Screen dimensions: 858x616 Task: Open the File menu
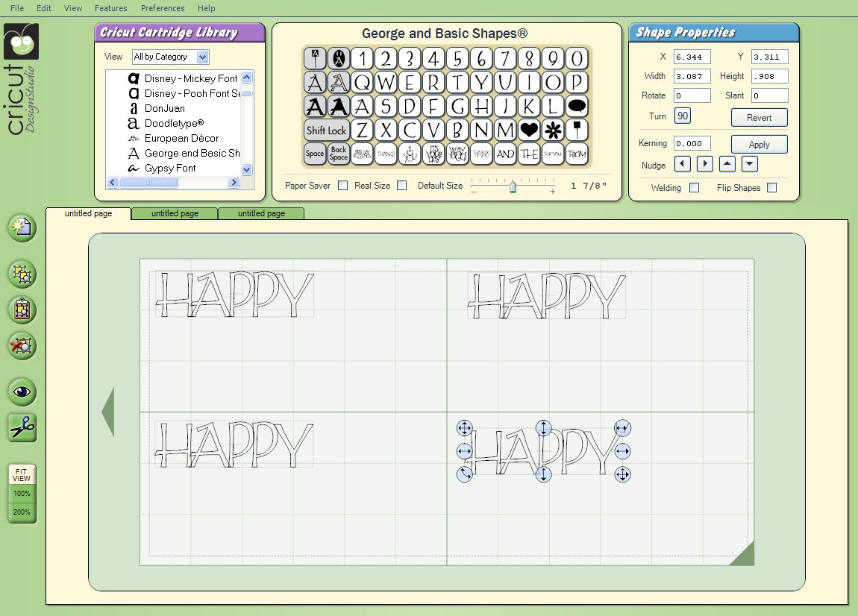pos(17,8)
